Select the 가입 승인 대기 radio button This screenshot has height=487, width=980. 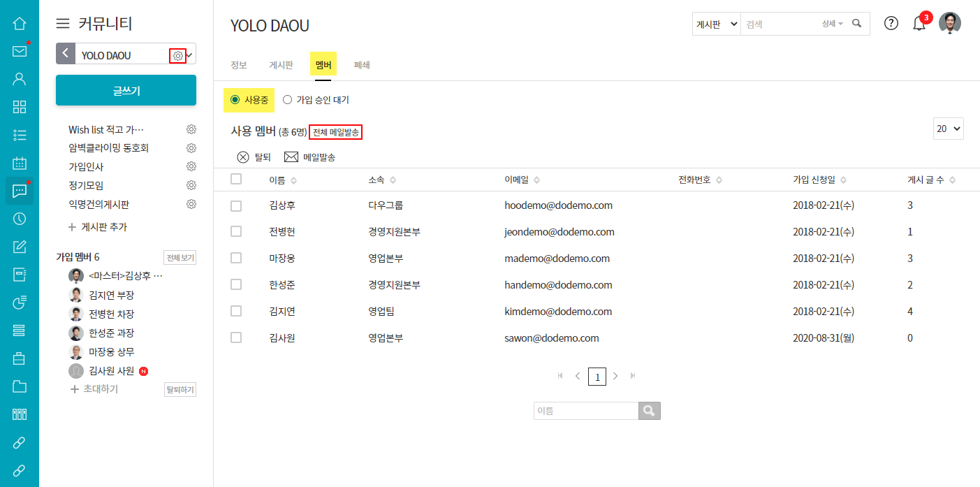[287, 100]
